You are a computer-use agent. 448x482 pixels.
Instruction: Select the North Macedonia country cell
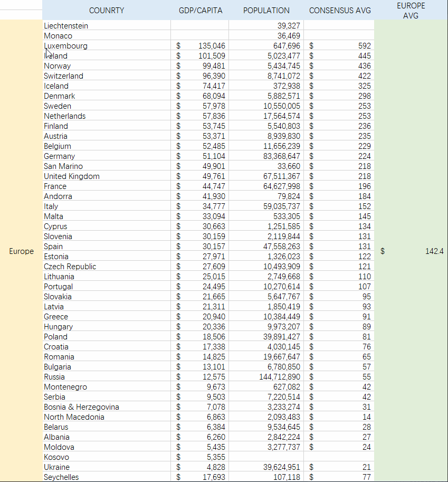106,417
